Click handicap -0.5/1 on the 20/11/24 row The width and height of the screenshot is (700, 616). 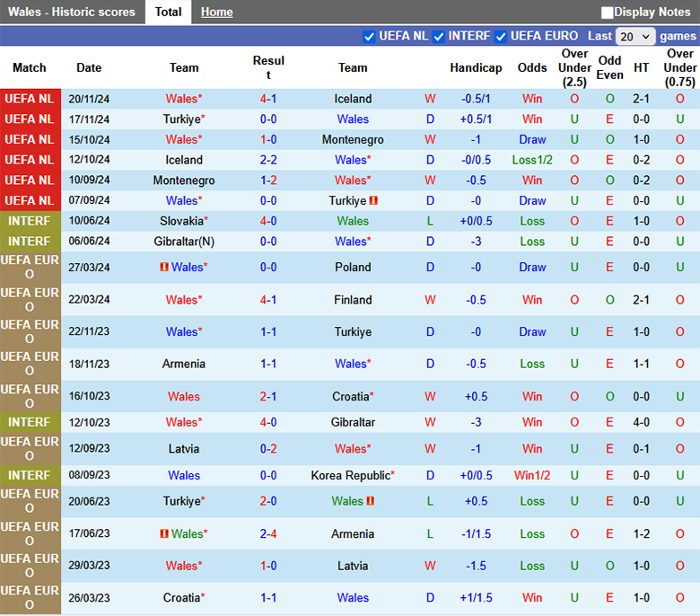tap(476, 99)
